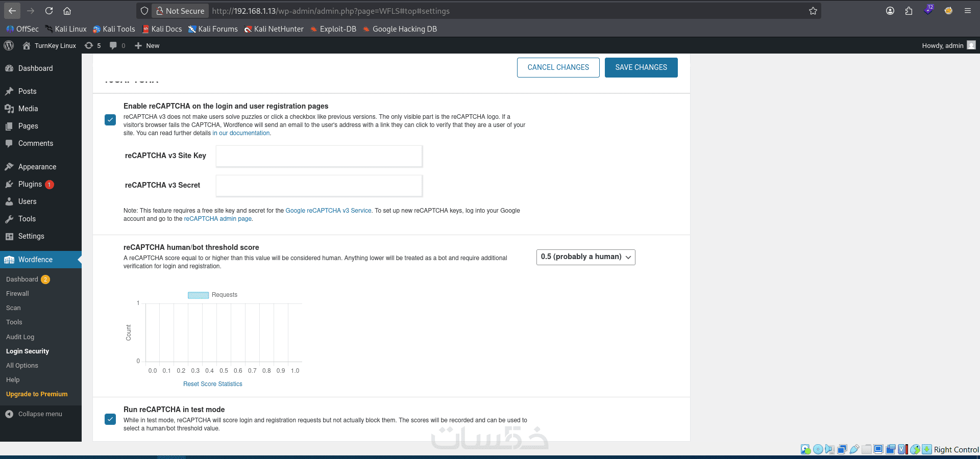Uncheck Enable reCAPTCHA on login pages
Image resolution: width=980 pixels, height=459 pixels.
tap(110, 120)
